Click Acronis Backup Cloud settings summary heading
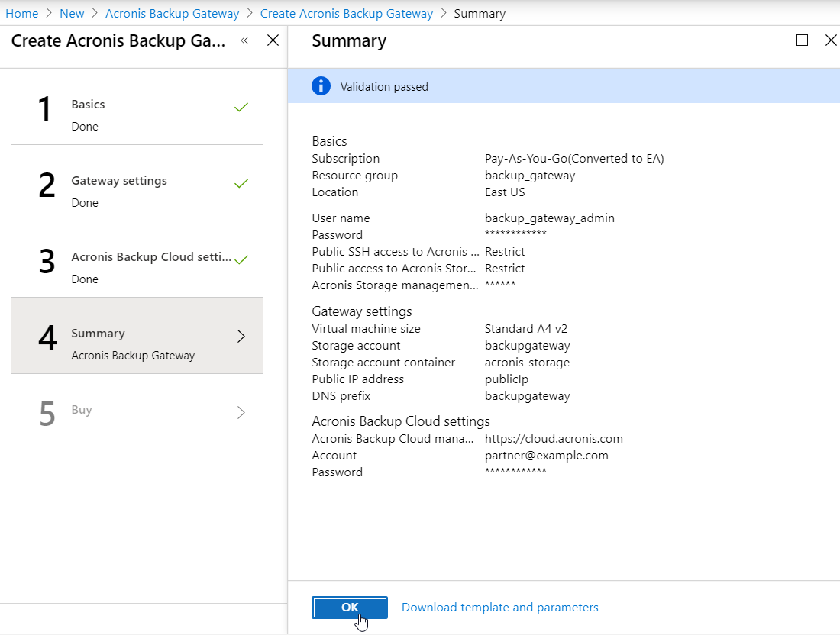The image size is (840, 635). [x=401, y=421]
